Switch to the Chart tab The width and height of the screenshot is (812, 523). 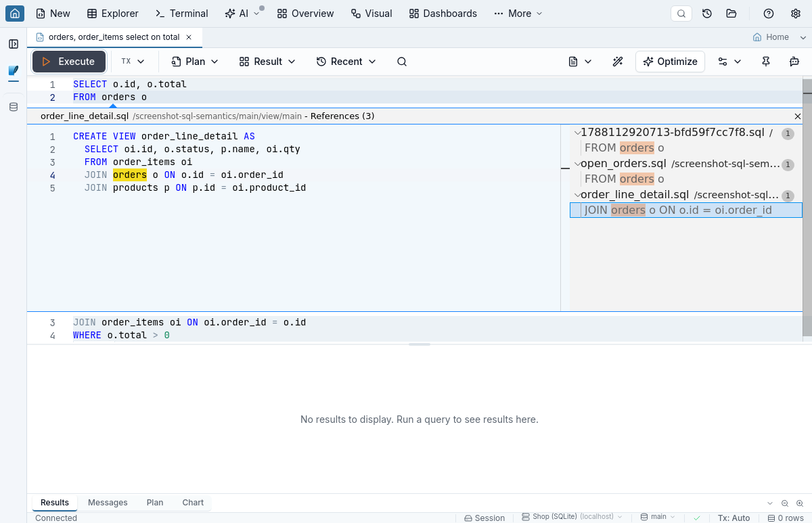pyautogui.click(x=193, y=503)
